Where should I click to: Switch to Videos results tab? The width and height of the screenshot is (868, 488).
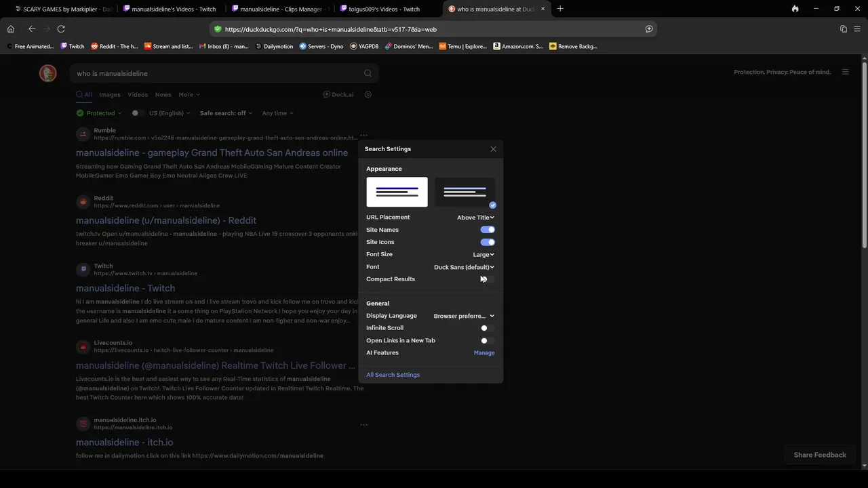138,95
